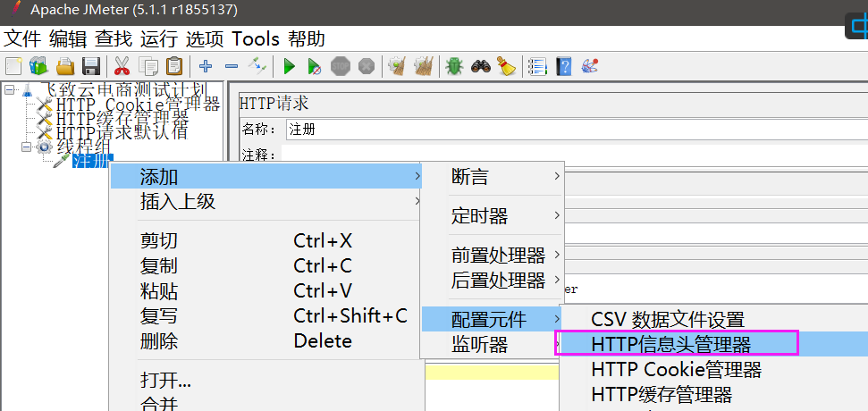The height and width of the screenshot is (411, 868).
Task: Add HTTP缓存管理器 from submenu
Action: point(714,394)
